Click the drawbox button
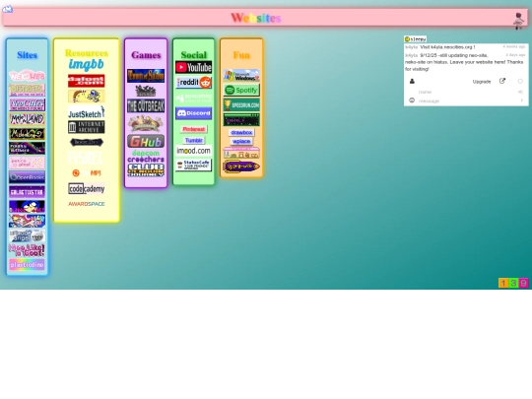This screenshot has height=399, width=532. point(241,132)
